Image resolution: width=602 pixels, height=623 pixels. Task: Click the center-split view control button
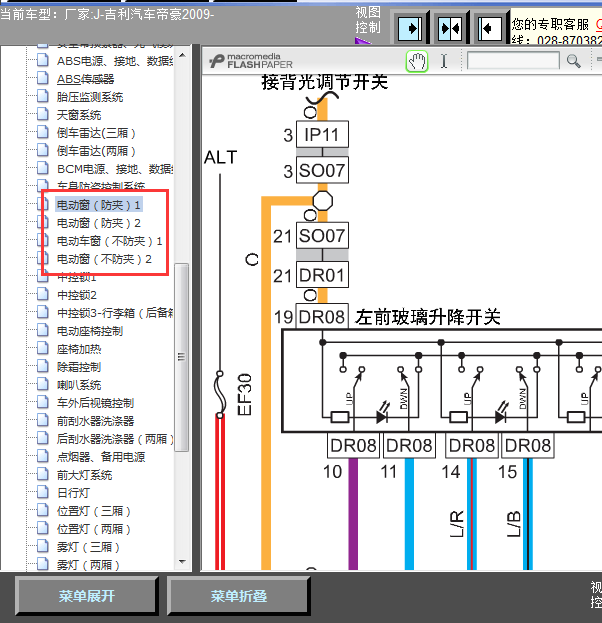[449, 29]
